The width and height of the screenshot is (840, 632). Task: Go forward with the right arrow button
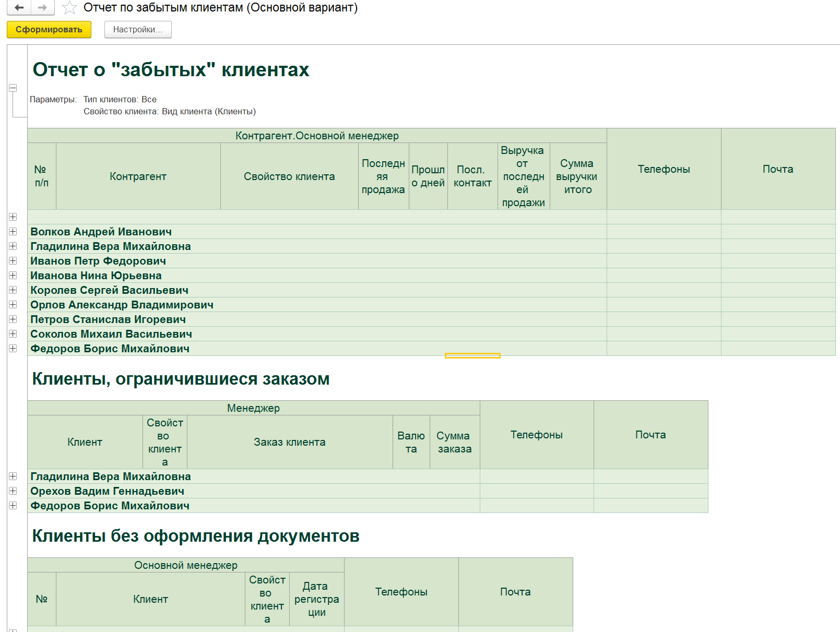click(43, 7)
